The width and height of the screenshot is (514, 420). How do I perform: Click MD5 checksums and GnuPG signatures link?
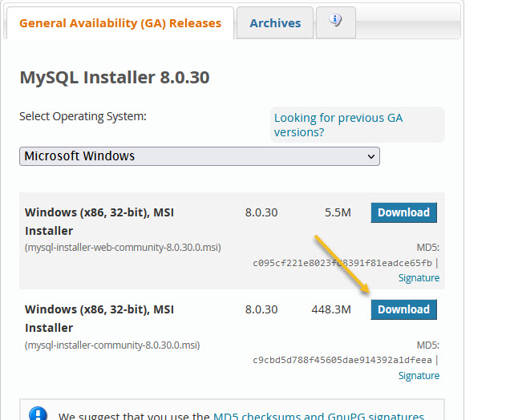pyautogui.click(x=318, y=415)
